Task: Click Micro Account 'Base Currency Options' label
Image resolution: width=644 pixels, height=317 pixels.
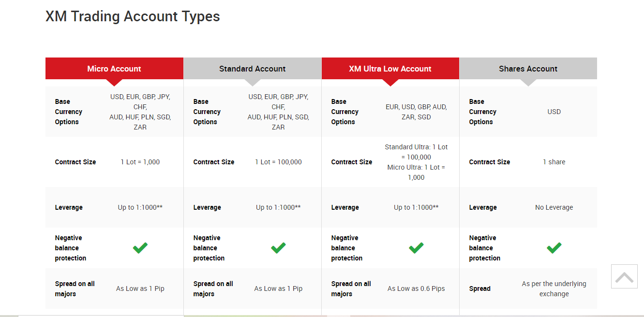Action: pyautogui.click(x=69, y=112)
